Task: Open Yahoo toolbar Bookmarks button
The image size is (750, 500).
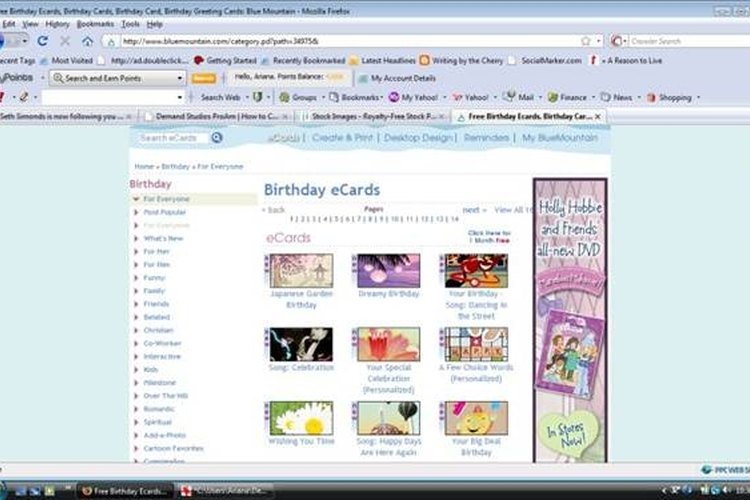Action: pos(355,97)
